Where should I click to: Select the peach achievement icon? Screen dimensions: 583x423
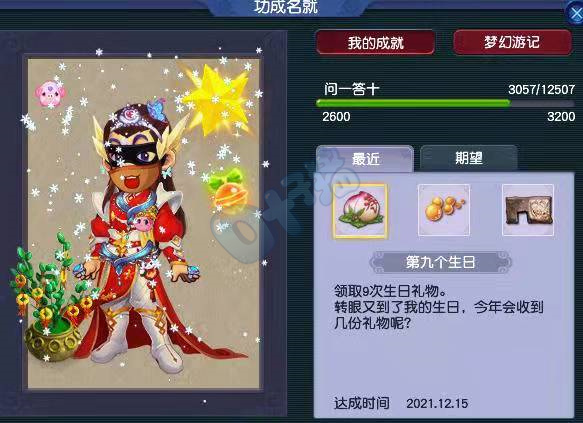[x=360, y=211]
